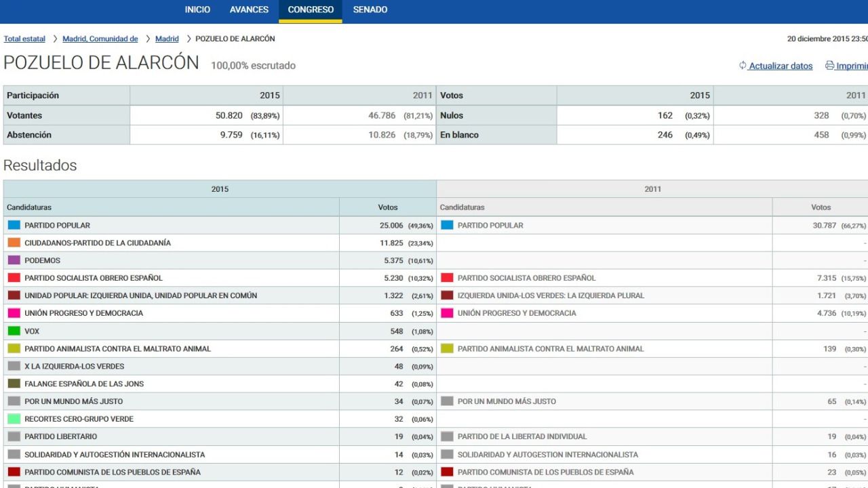The height and width of the screenshot is (488, 868).
Task: Click the Falange Española swatch
Action: click(14, 384)
